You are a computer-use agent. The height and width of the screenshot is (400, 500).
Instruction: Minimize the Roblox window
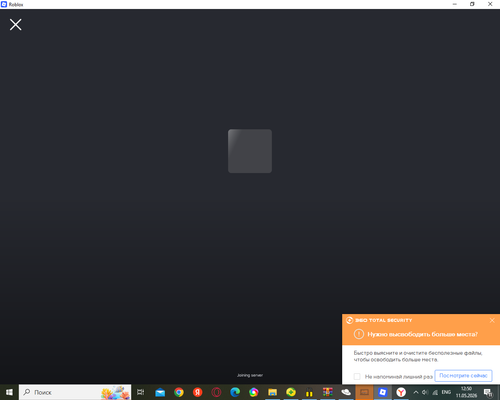455,4
